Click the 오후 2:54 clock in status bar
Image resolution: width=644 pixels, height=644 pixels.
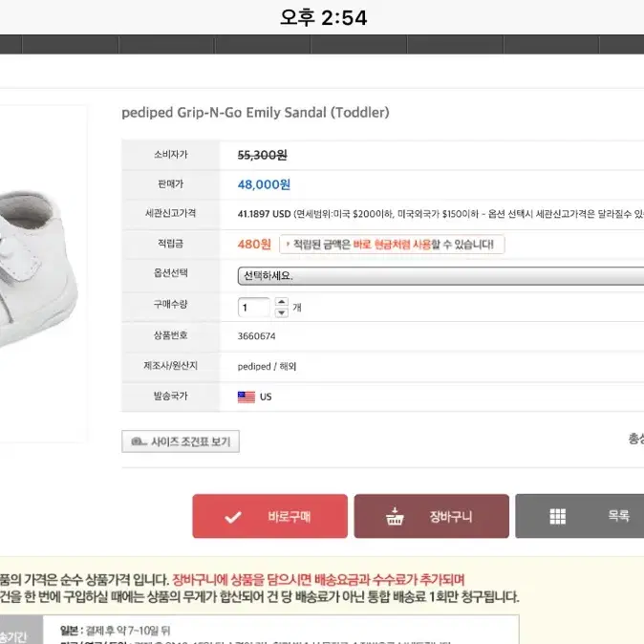pyautogui.click(x=323, y=17)
